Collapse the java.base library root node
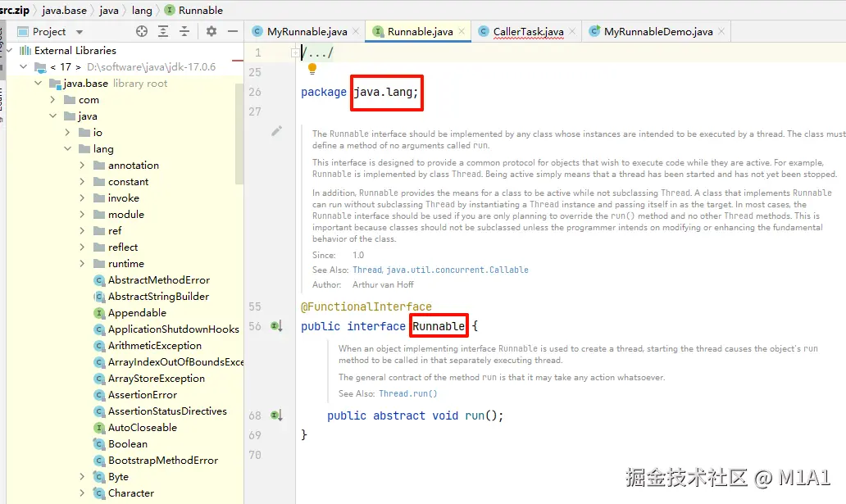This screenshot has height=504, width=846. tap(39, 83)
